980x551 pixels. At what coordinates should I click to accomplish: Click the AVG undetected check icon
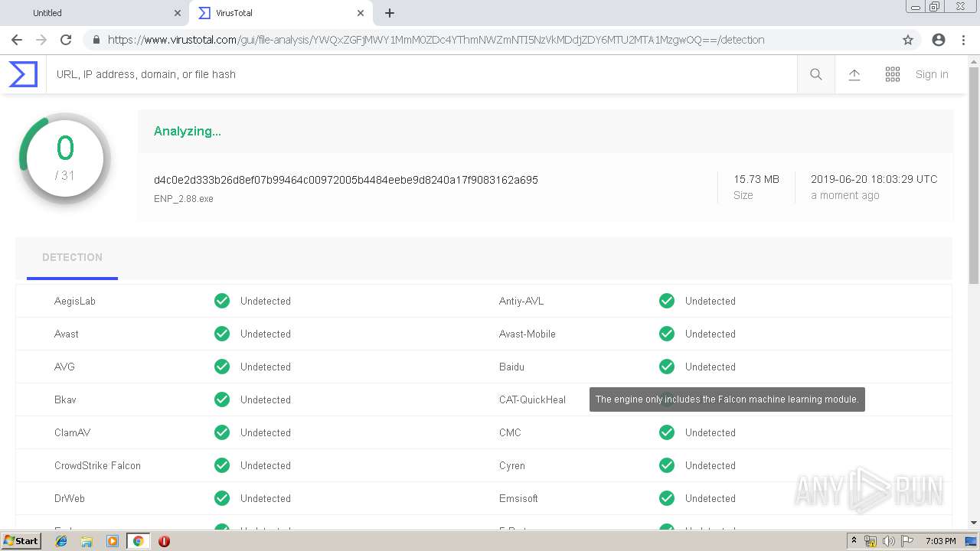click(222, 367)
